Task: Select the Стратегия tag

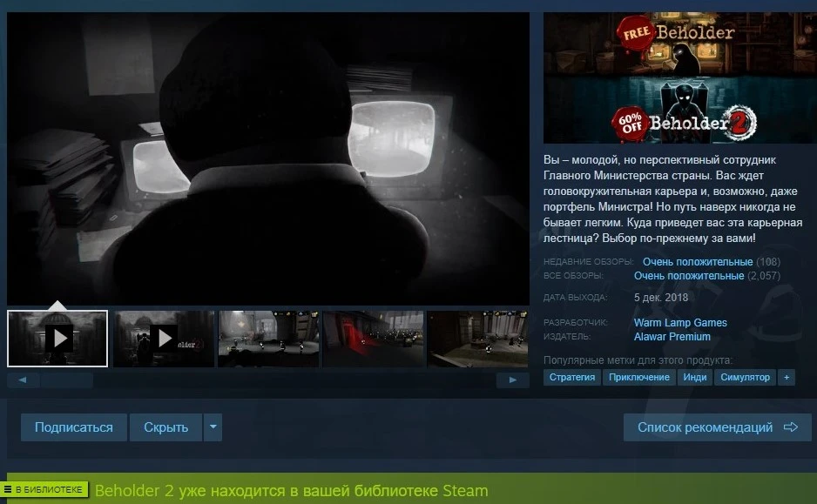Action: (x=572, y=377)
